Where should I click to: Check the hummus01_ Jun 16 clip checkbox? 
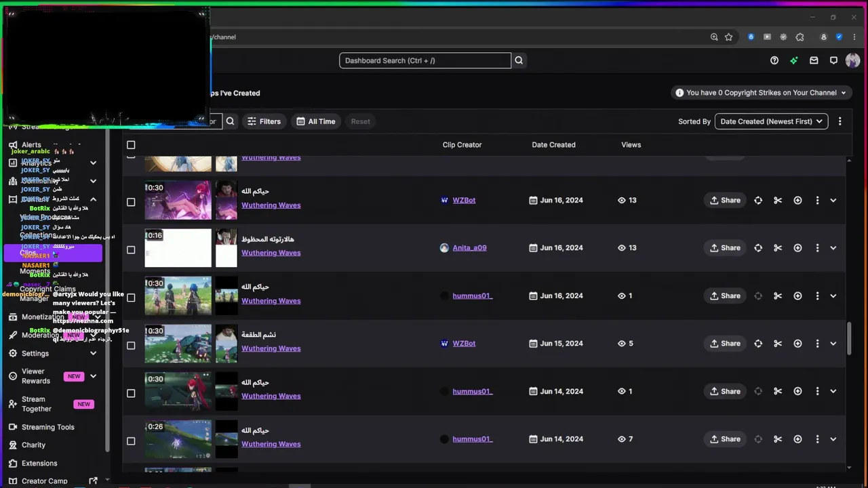coord(131,298)
